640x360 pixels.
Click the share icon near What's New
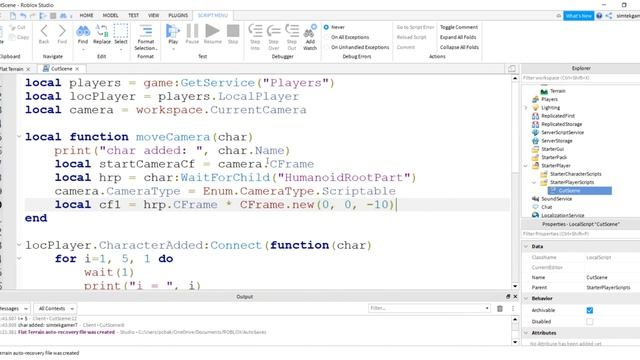coord(609,16)
